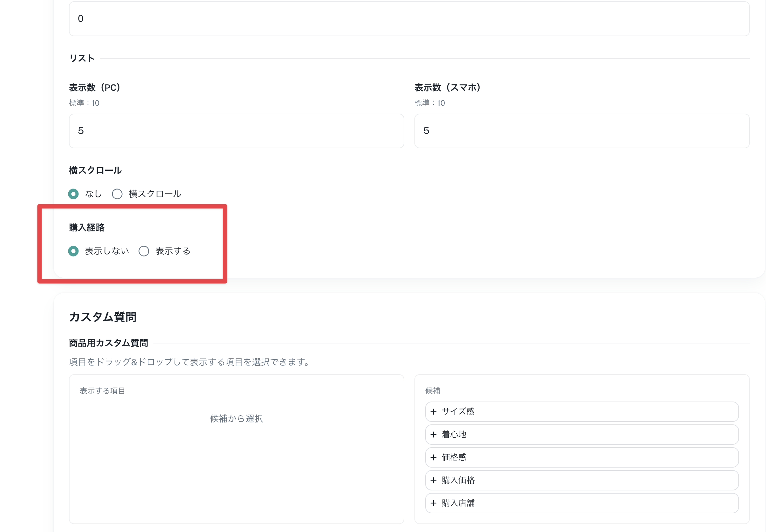
Task: Add the 価格感 candidate item
Action: coord(581,457)
